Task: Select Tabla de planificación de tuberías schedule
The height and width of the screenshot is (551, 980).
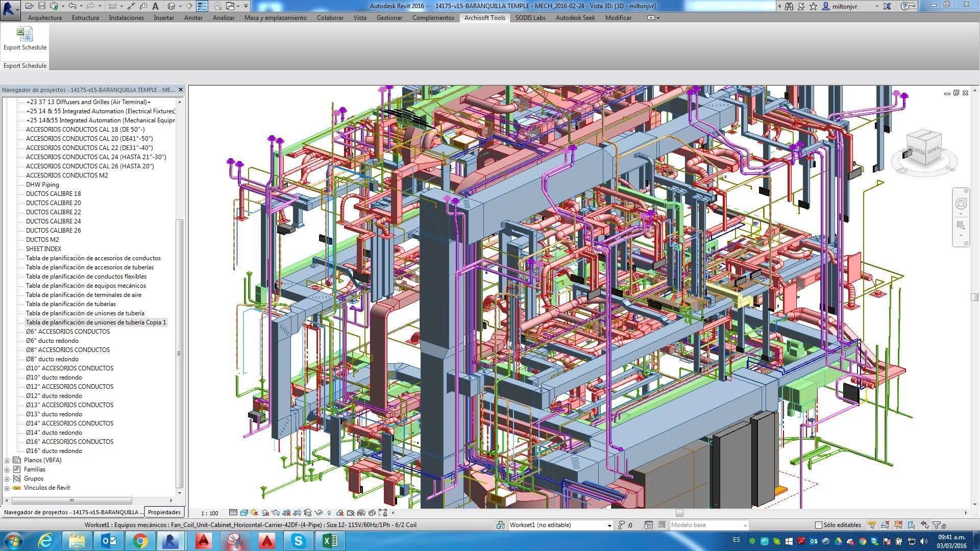Action: tap(71, 304)
